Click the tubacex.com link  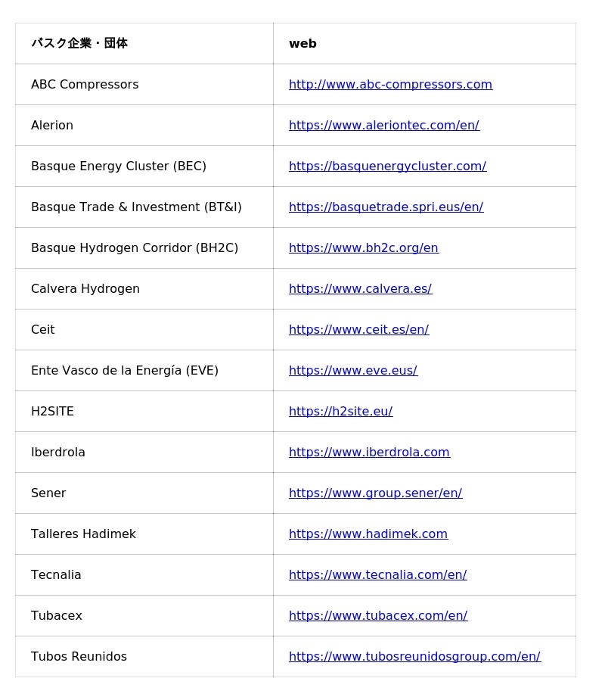tap(378, 616)
